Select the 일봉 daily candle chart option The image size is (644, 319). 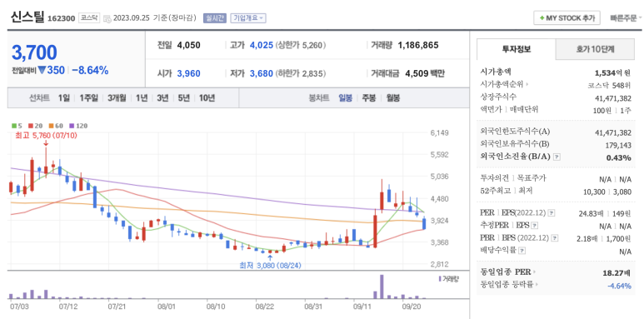pyautogui.click(x=345, y=98)
